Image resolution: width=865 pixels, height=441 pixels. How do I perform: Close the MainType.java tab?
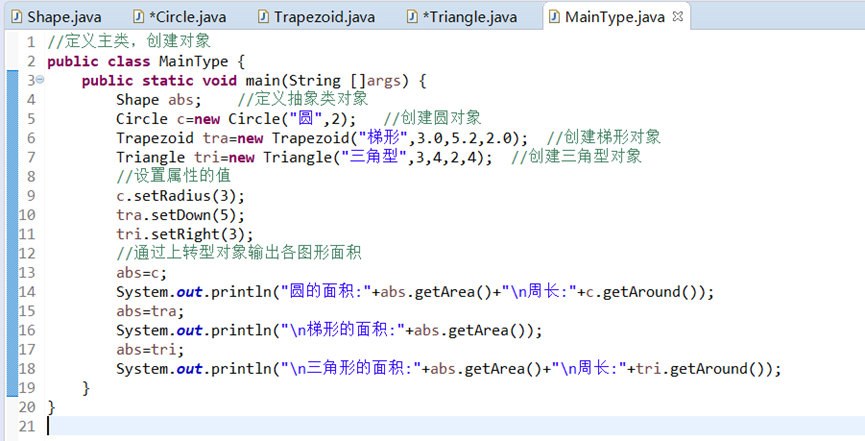click(x=678, y=17)
